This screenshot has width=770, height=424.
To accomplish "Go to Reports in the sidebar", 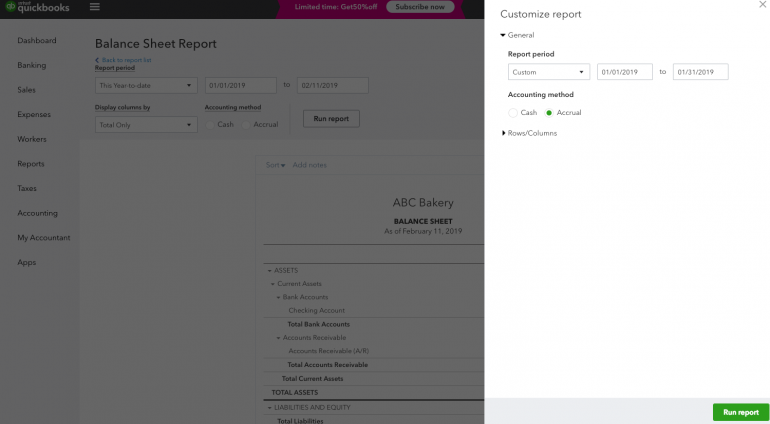I will (30, 164).
